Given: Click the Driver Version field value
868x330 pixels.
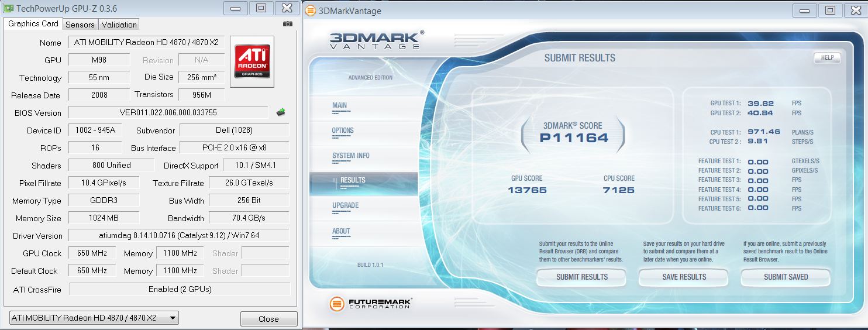Looking at the screenshot, I should click(179, 235).
